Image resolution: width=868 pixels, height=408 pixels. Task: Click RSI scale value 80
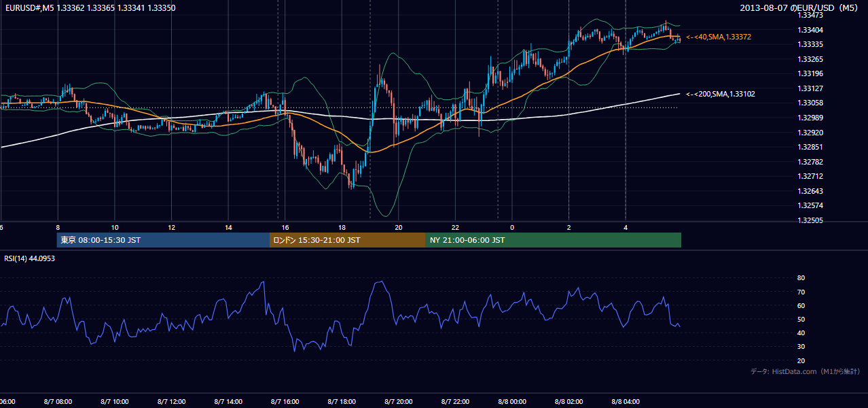tap(801, 278)
